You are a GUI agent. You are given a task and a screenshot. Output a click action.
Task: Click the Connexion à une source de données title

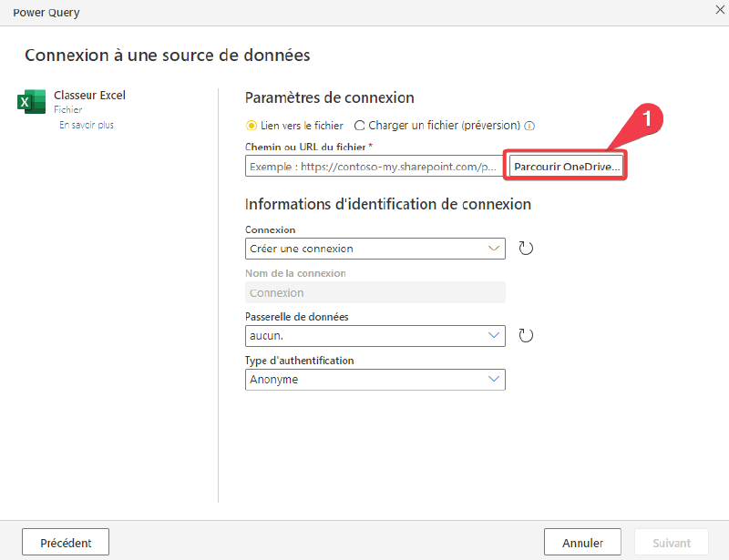(x=168, y=56)
